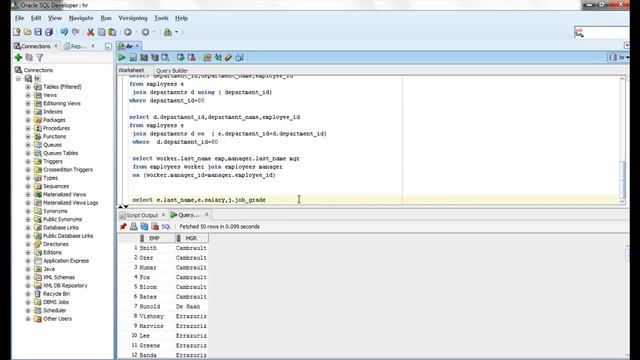This screenshot has width=640, height=360.
Task: Open the Help menu
Action: (x=181, y=18)
